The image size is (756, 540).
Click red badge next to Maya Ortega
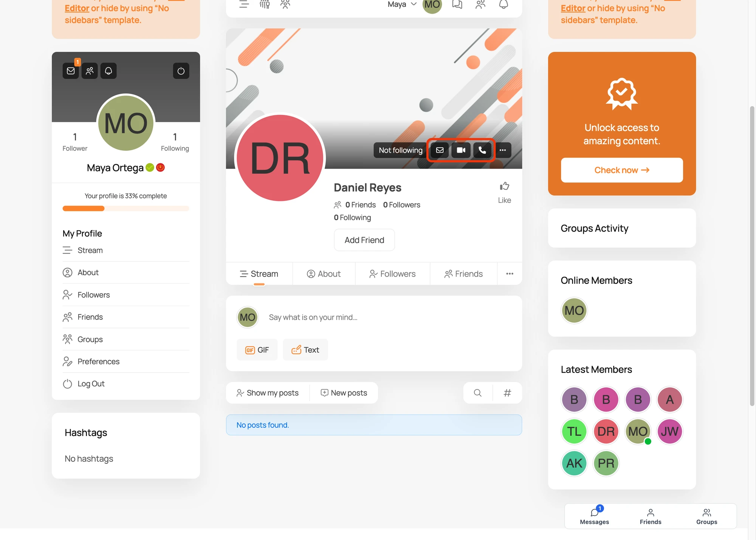tap(160, 167)
